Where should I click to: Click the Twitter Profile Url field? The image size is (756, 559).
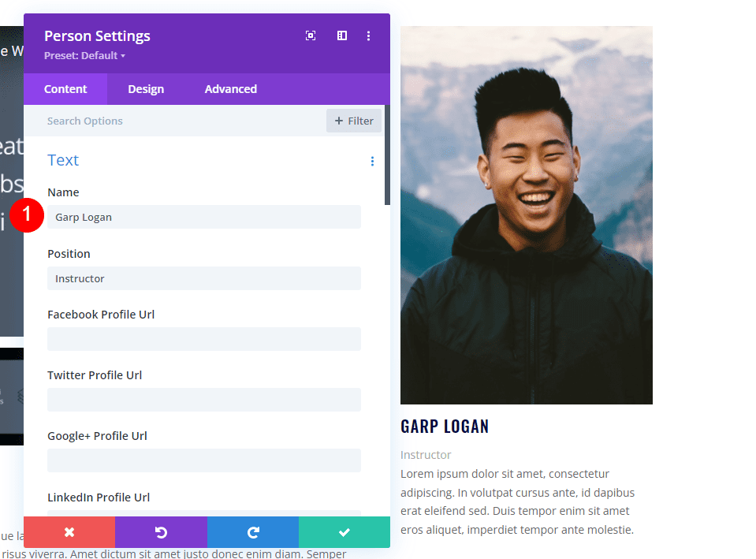point(204,400)
